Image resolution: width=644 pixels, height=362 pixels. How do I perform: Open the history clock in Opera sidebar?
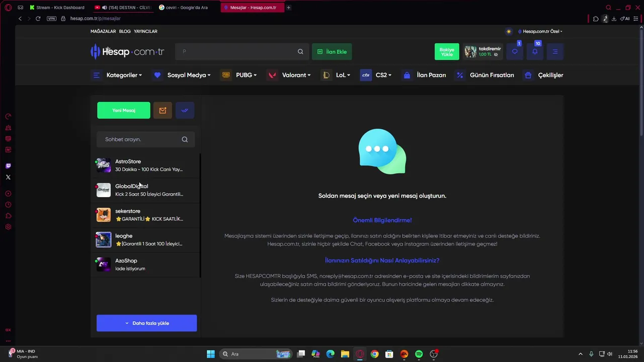pos(8,205)
